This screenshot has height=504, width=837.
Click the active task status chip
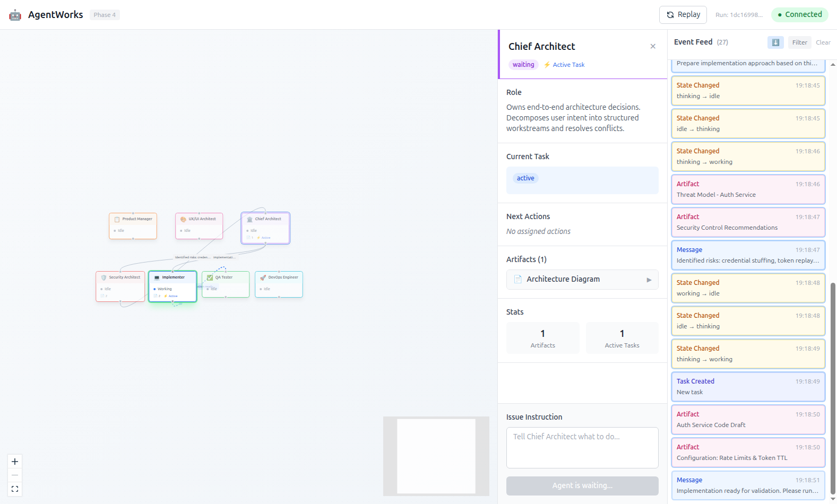pos(525,178)
